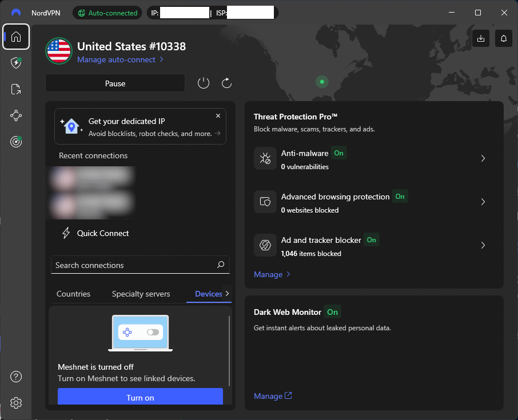
Task: Open Settings gear icon
Action: 16,403
